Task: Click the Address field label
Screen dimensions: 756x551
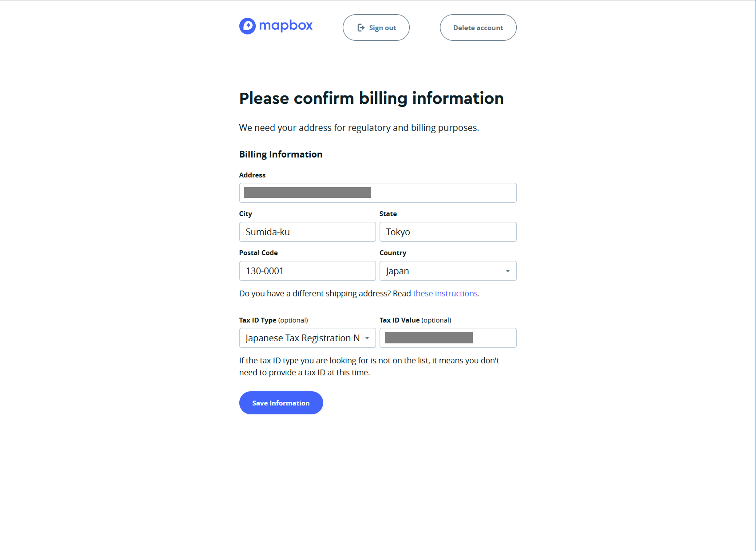Action: (x=252, y=175)
